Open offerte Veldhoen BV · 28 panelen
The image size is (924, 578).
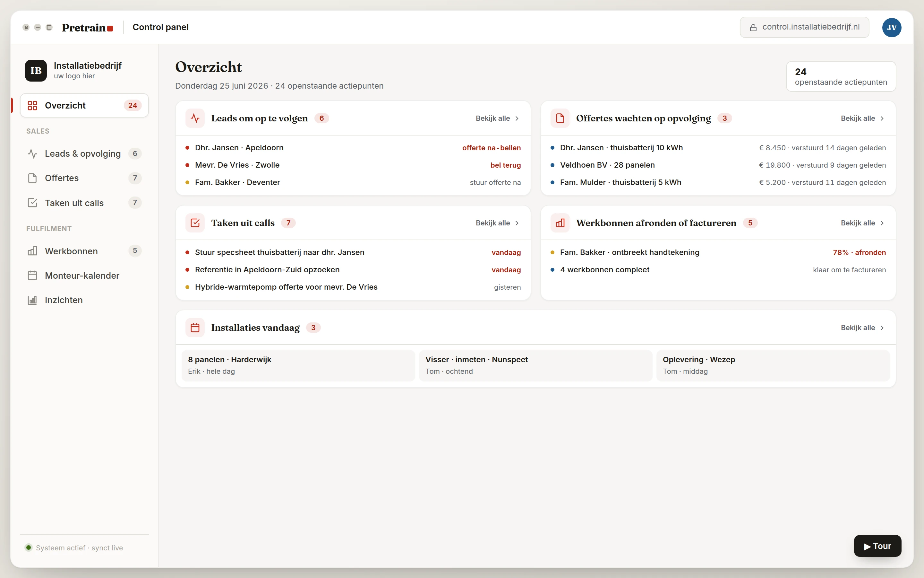(718, 165)
